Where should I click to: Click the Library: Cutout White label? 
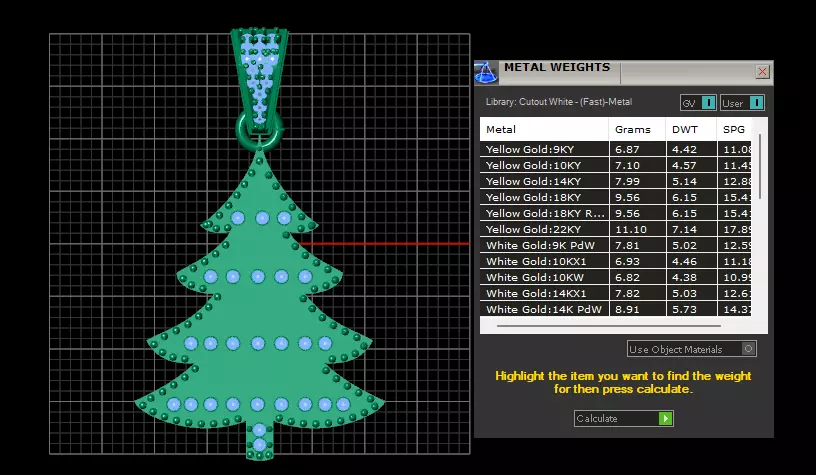point(559,102)
